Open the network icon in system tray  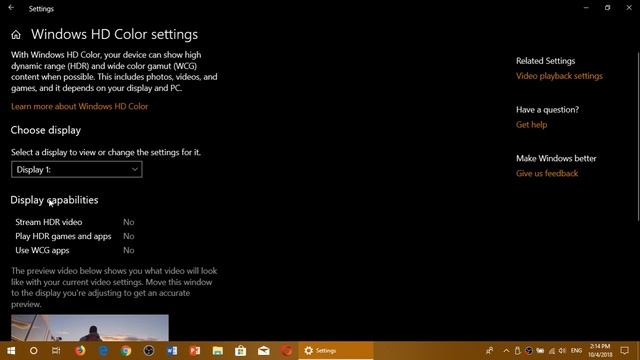[551, 351]
